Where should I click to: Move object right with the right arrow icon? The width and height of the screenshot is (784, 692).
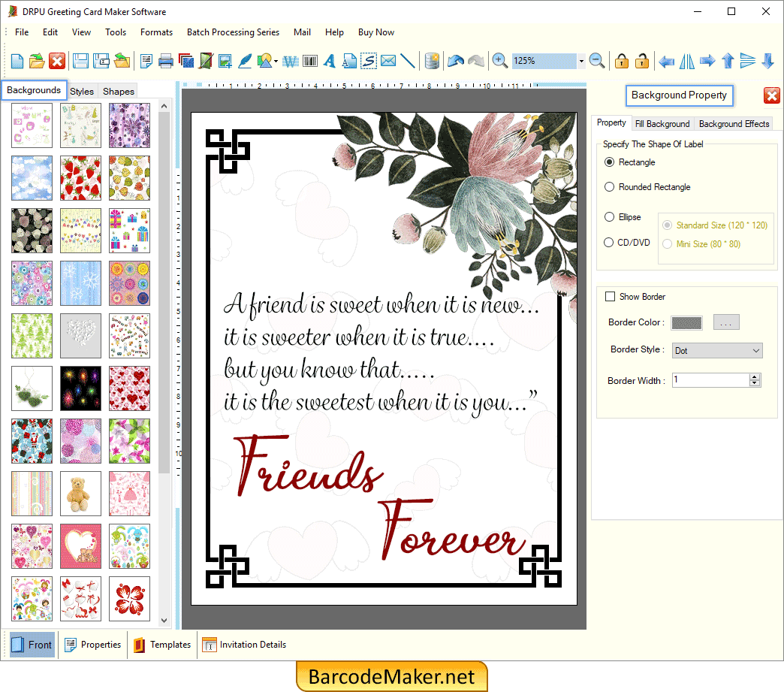click(707, 61)
